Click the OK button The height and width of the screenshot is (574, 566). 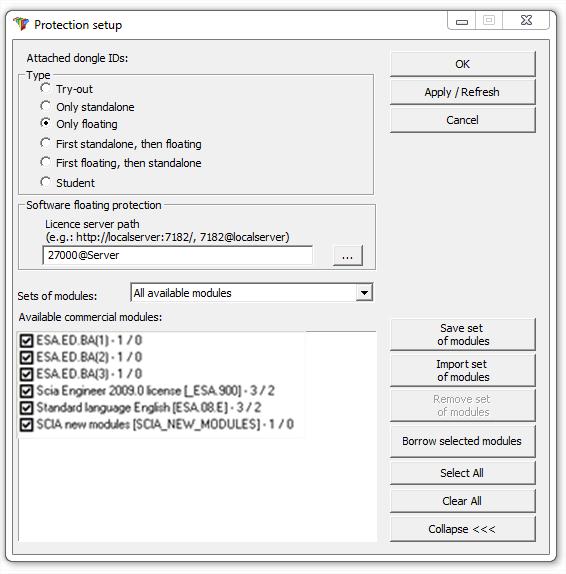462,64
